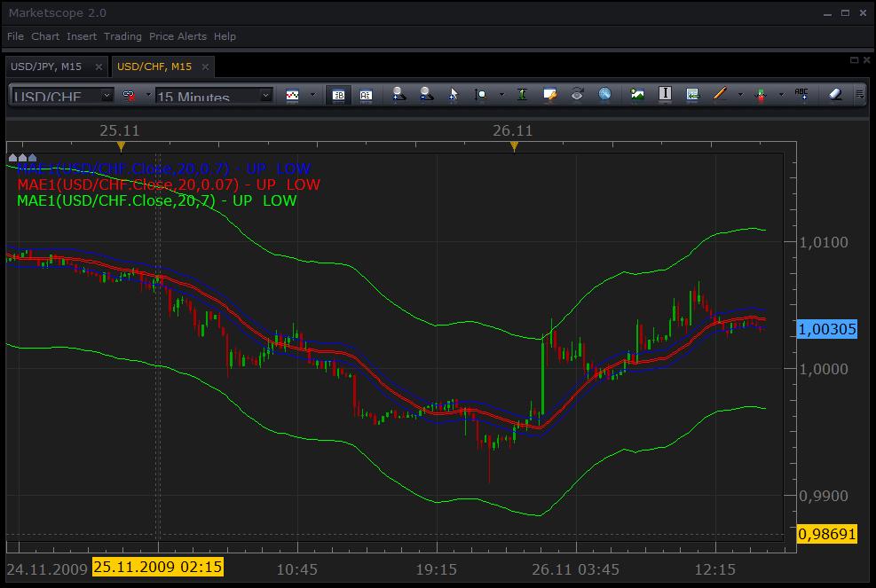
Task: Click the eraser icon in toolbar
Action: (x=835, y=94)
